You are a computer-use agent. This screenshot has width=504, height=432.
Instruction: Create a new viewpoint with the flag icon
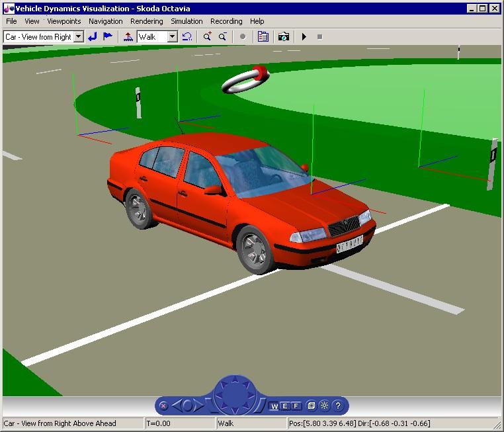(x=108, y=36)
